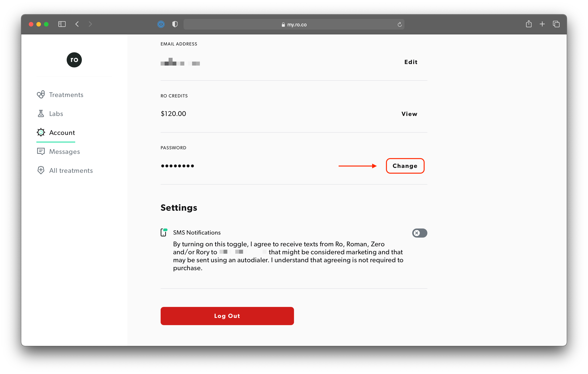Click the Account settings gear icon
588x374 pixels.
tap(41, 132)
